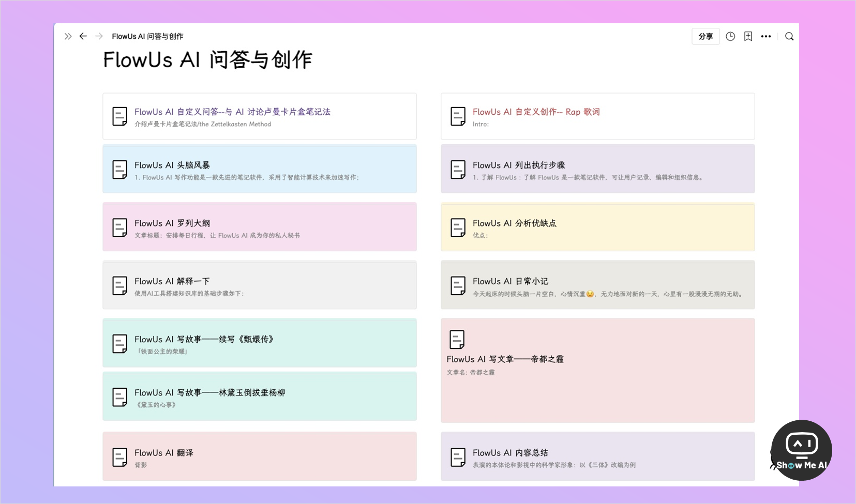Click page icon of FlowUs AI 罗列大纲
856x504 pixels.
tap(120, 227)
